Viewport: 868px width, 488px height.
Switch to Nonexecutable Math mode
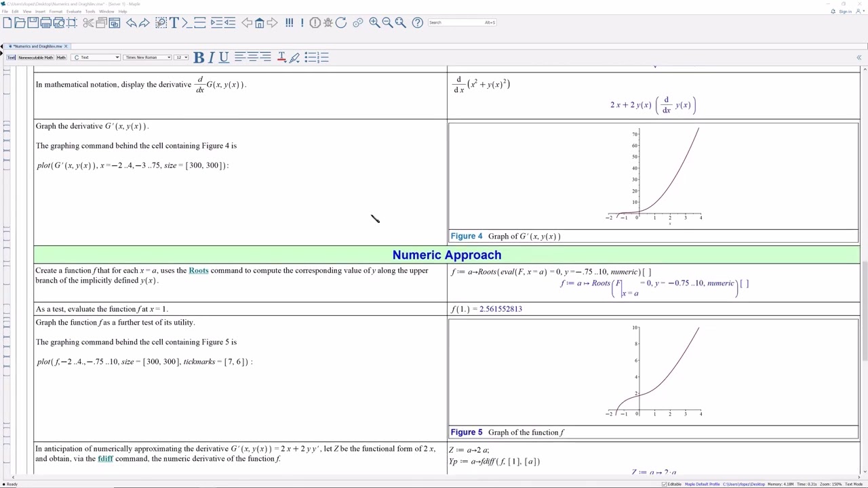pos(35,58)
